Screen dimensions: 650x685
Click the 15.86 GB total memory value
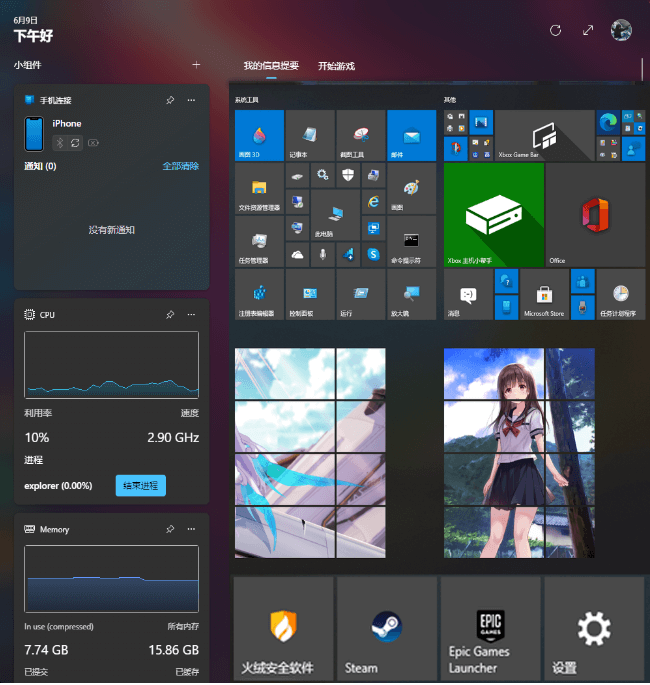click(x=173, y=650)
